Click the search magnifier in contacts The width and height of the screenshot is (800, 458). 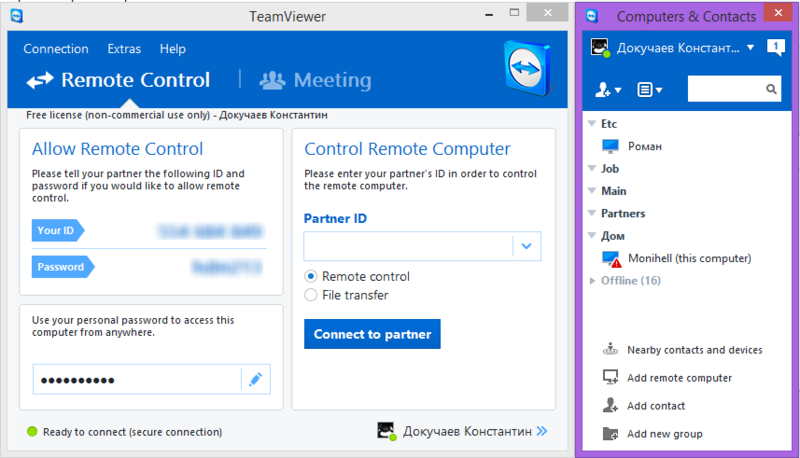coord(771,89)
